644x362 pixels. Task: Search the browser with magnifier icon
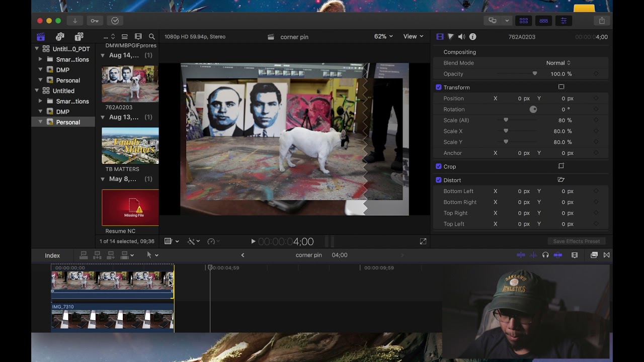pyautogui.click(x=151, y=37)
